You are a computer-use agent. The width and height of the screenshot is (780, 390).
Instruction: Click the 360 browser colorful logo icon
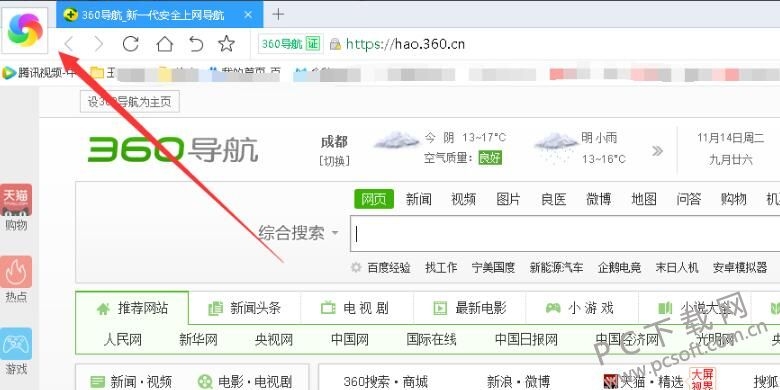click(x=25, y=30)
